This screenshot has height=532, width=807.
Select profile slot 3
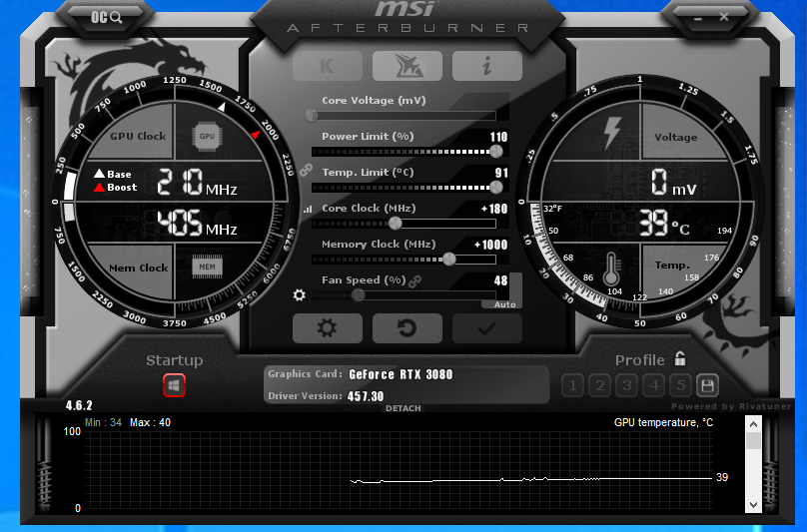(627, 385)
